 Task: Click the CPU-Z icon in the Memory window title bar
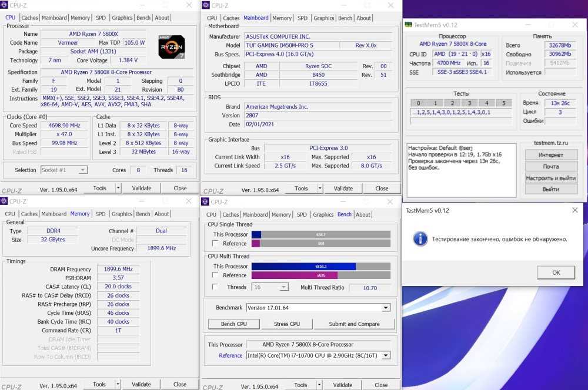click(4, 201)
